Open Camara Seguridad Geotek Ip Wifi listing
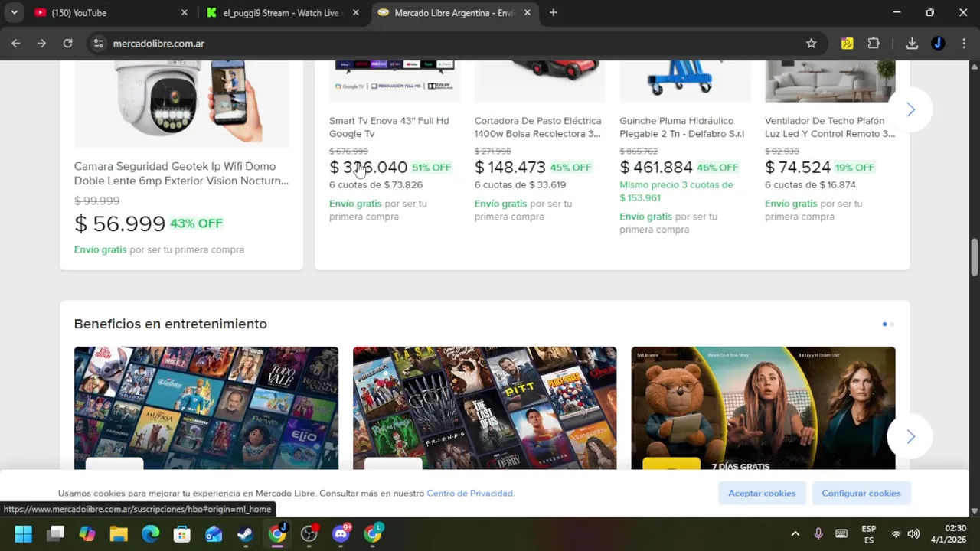The image size is (980, 551). coord(181,173)
